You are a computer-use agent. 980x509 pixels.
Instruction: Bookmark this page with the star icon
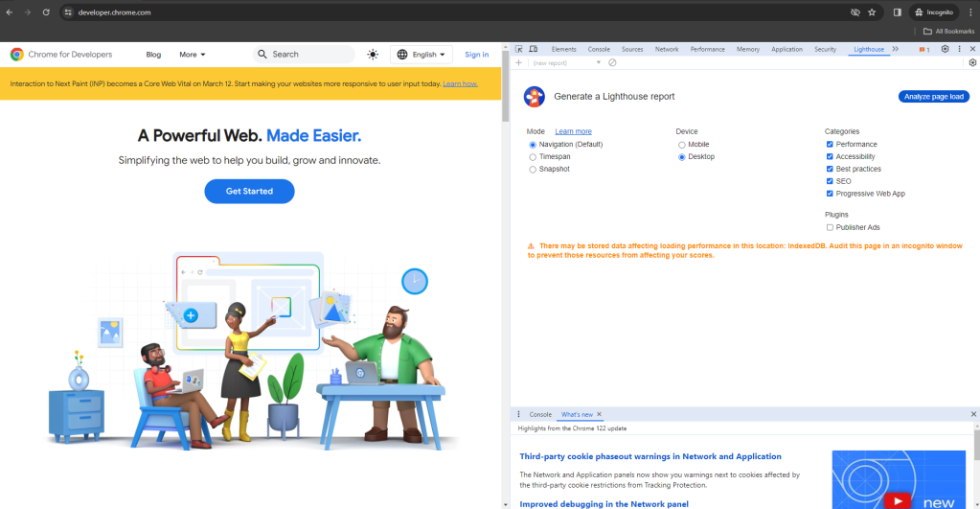[x=872, y=12]
